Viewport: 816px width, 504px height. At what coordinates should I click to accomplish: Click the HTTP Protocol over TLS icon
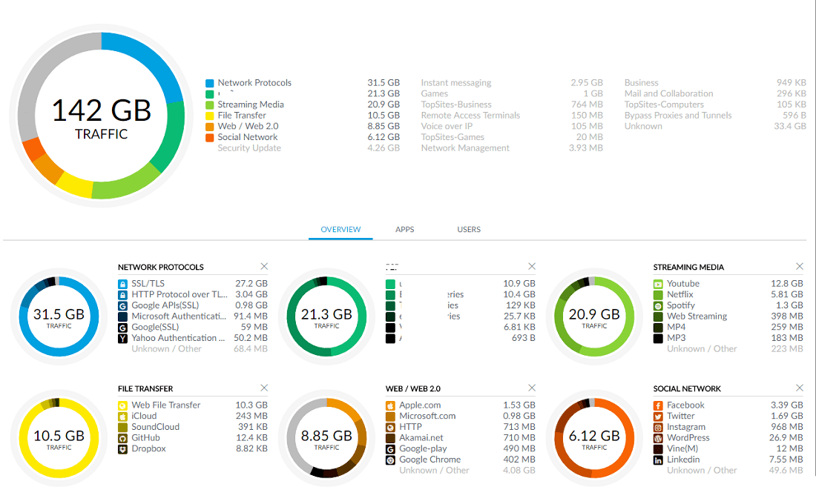coord(122,295)
